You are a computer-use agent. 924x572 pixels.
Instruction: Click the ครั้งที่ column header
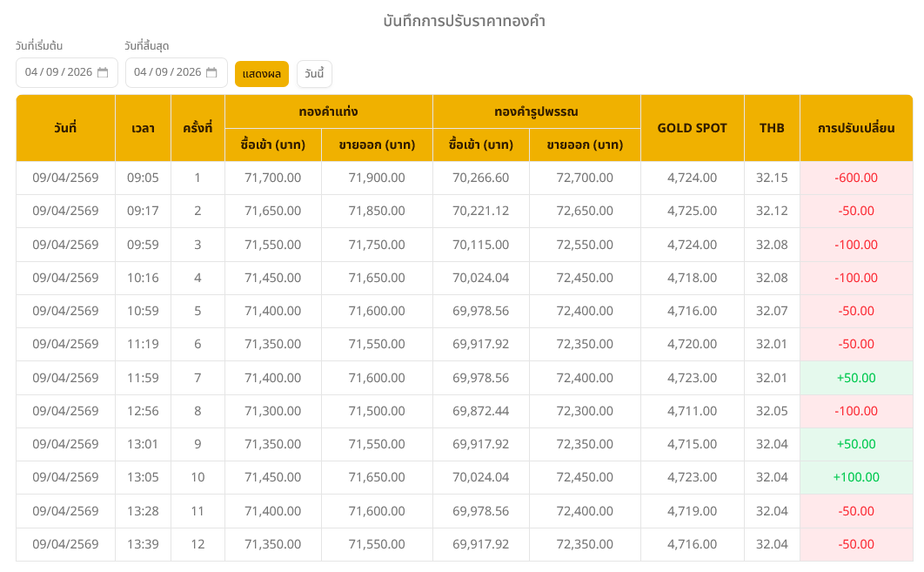click(198, 128)
